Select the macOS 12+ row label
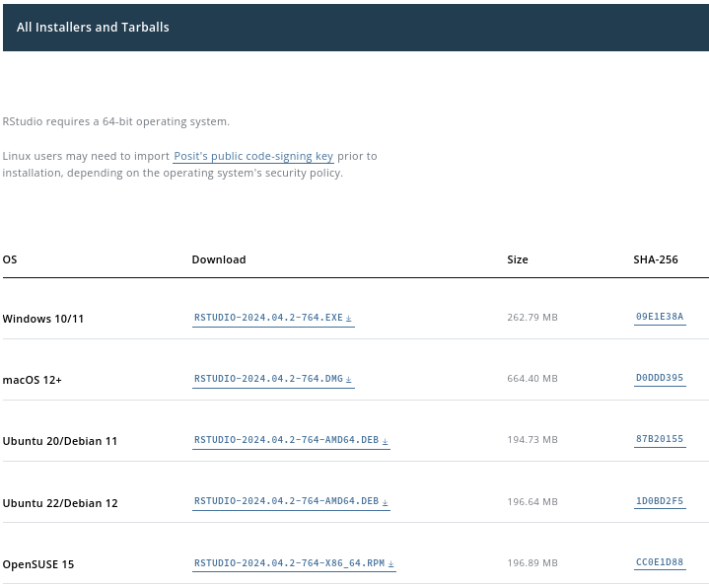The width and height of the screenshot is (709, 588). click(32, 380)
